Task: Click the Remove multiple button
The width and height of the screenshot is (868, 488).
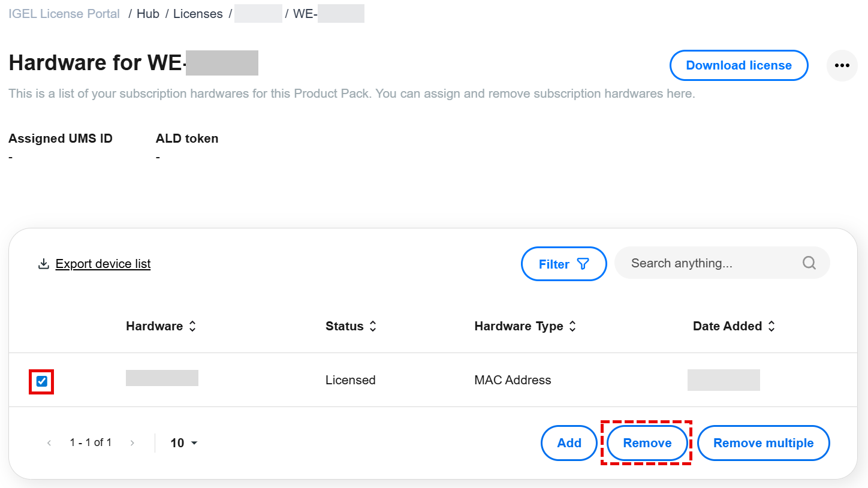Action: 763,443
